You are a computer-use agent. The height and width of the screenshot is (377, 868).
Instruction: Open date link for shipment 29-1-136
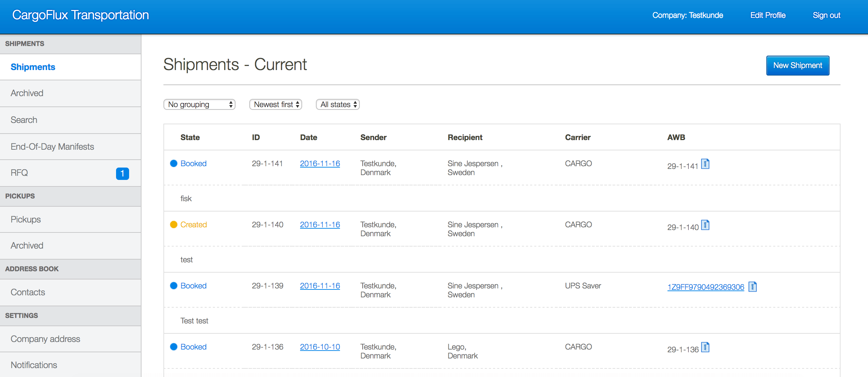point(320,347)
